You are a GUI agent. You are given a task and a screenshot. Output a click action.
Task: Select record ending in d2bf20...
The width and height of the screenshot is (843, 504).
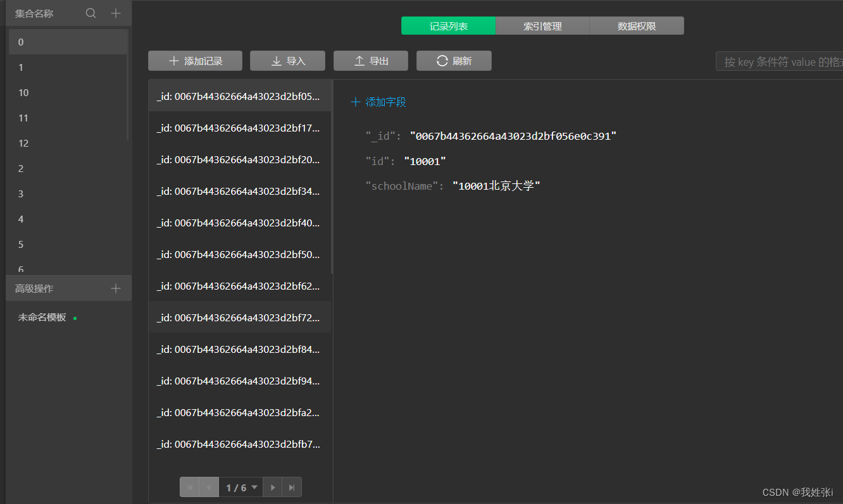pos(239,159)
